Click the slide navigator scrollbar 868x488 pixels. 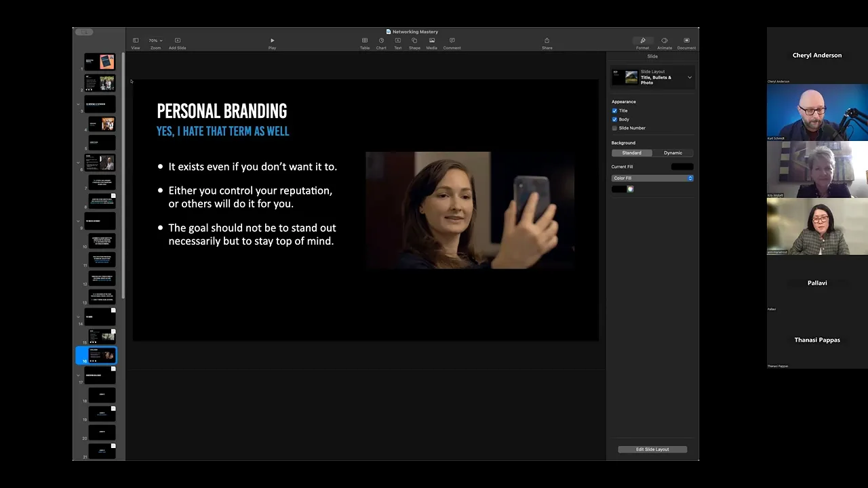pyautogui.click(x=123, y=176)
